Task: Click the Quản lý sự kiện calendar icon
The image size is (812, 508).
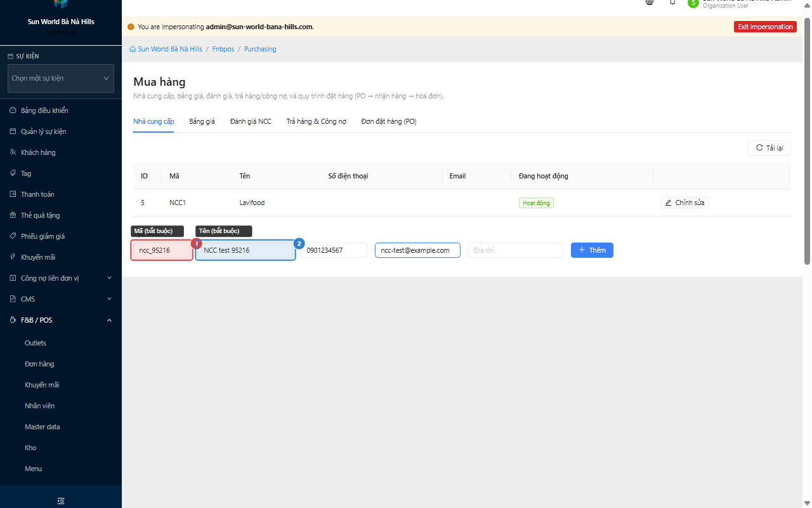Action: point(13,131)
